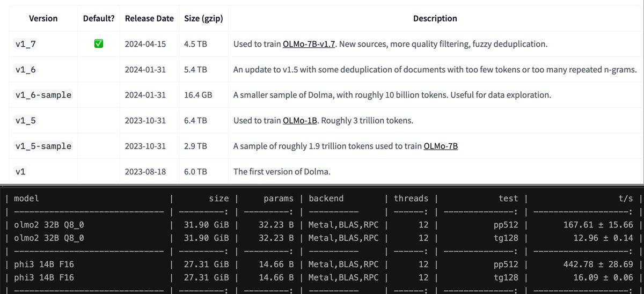Viewport: 644px width, 294px height.
Task: Click the Size (gzip) column header
Action: [203, 18]
